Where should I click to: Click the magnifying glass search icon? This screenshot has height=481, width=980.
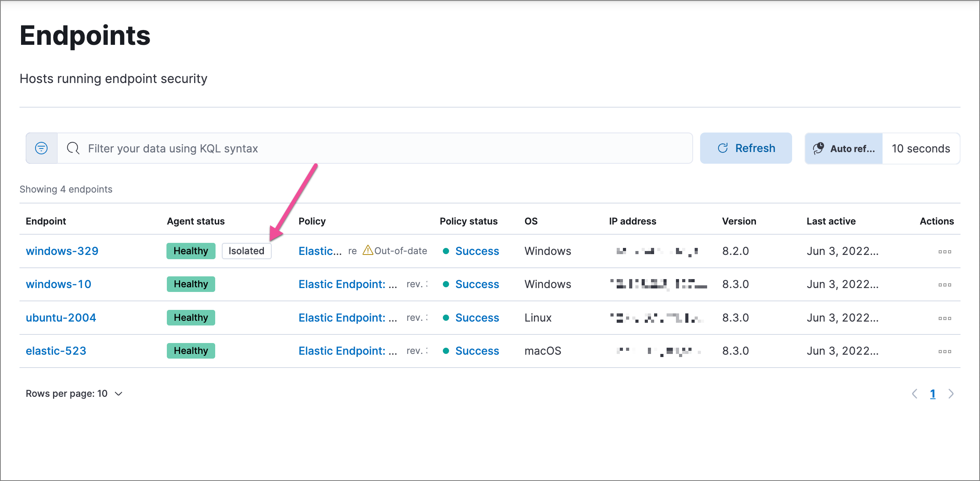[x=73, y=148]
